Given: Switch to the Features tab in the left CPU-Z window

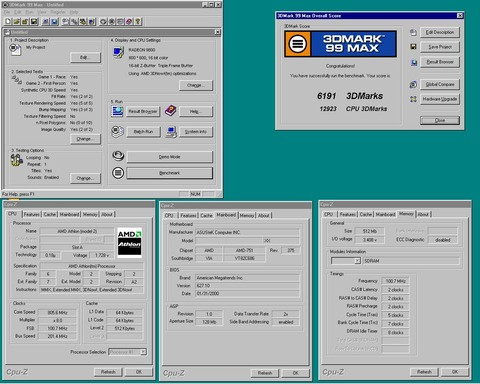Looking at the screenshot, I should point(32,214).
